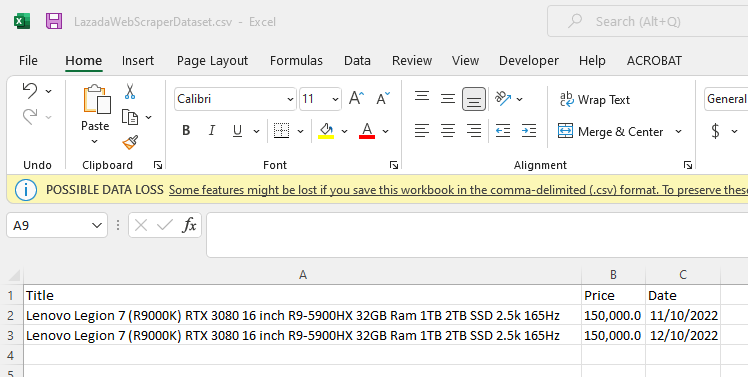
Task: Click the Select All corner triangle
Action: pos(14,275)
